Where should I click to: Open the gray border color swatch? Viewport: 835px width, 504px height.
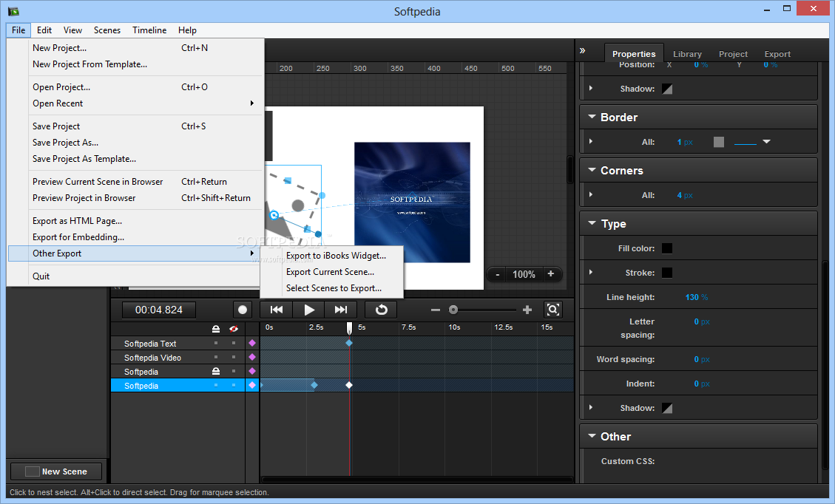click(719, 142)
